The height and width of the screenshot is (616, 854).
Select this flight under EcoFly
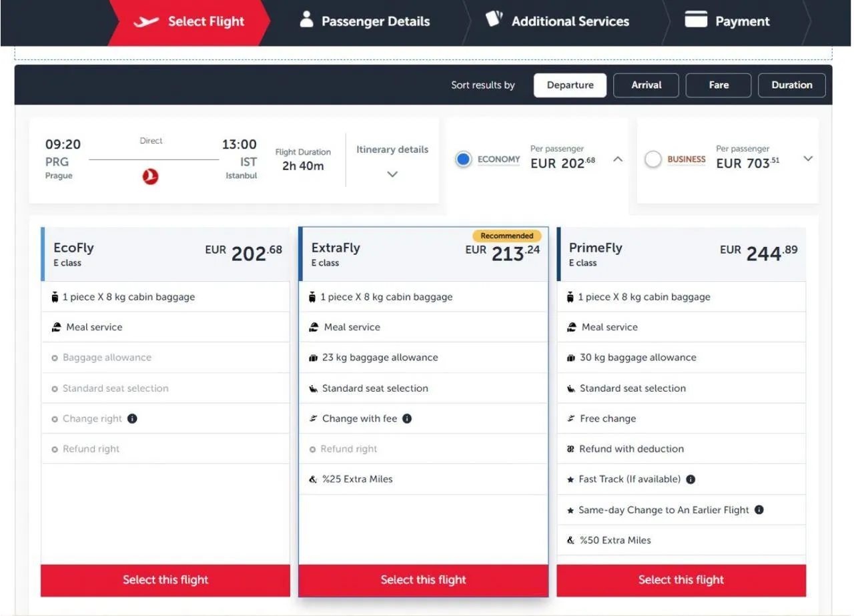coord(165,580)
